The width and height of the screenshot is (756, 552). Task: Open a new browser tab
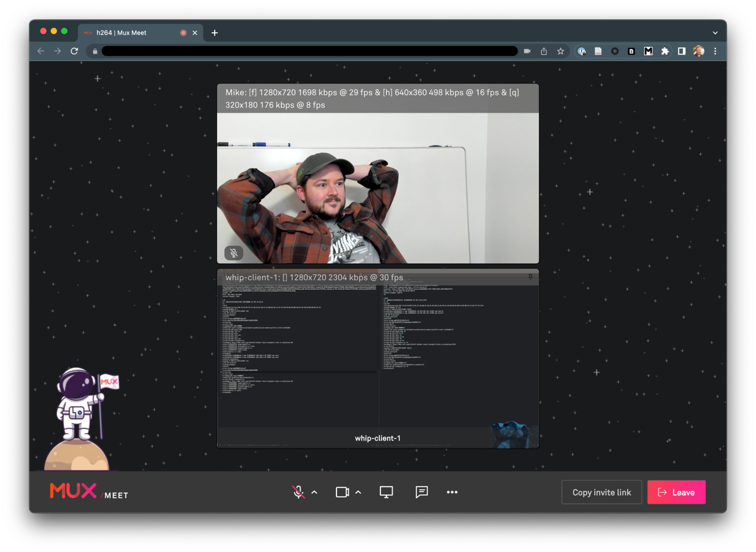click(214, 32)
